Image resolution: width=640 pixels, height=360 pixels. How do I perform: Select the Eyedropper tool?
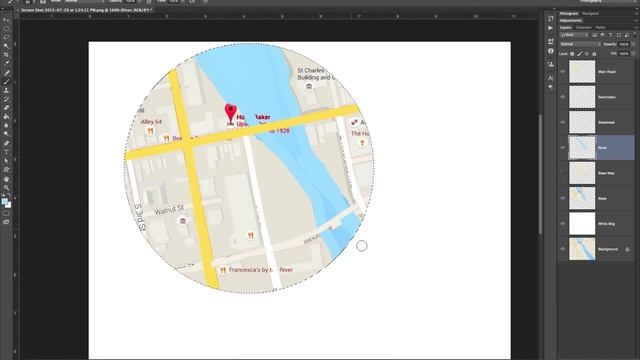click(x=6, y=63)
